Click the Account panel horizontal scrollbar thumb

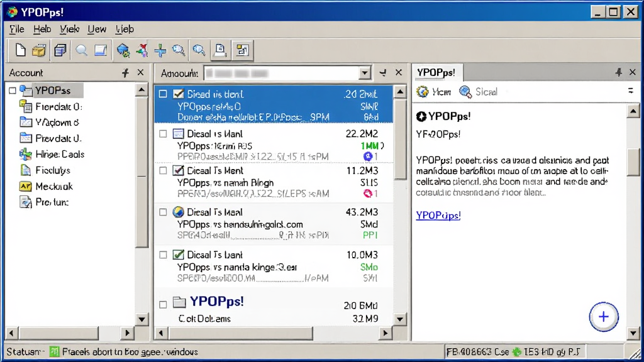(x=58, y=333)
